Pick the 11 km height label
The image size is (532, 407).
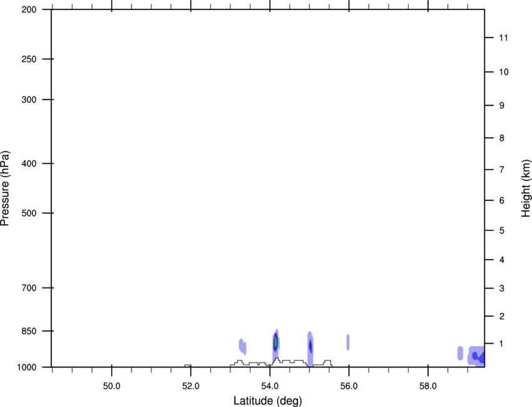pyautogui.click(x=503, y=38)
